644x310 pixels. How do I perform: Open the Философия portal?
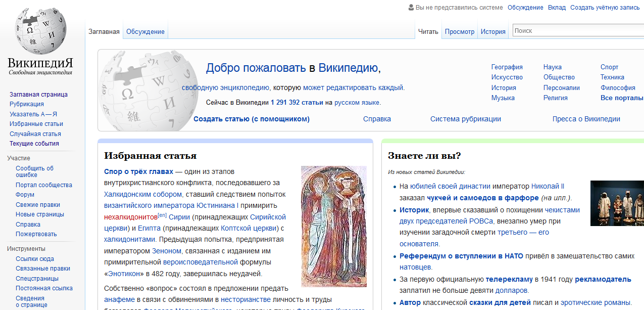(x=618, y=88)
